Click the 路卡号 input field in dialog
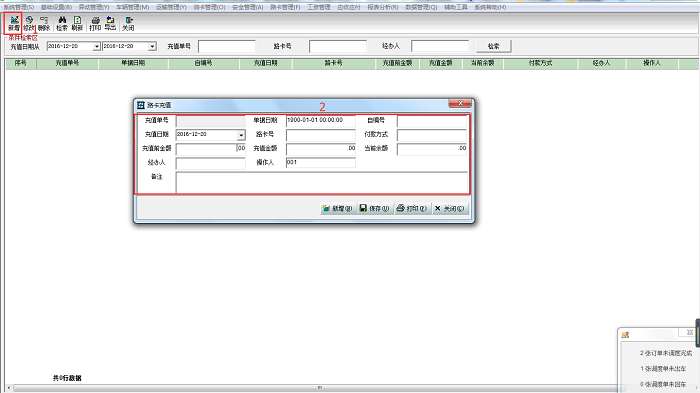The height and width of the screenshot is (393, 700). click(x=321, y=134)
